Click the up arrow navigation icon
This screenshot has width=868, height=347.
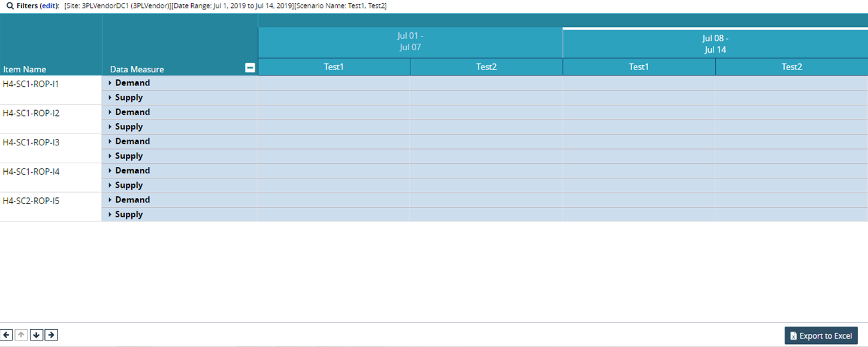point(22,335)
